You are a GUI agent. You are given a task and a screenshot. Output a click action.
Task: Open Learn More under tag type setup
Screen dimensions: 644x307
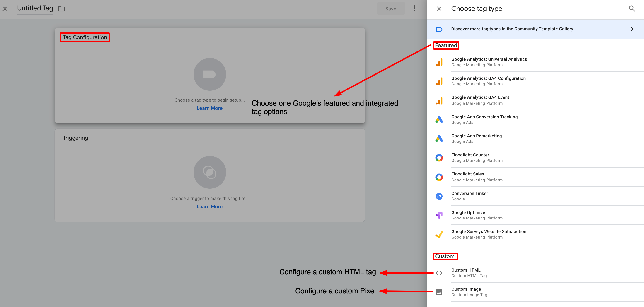[x=210, y=108]
